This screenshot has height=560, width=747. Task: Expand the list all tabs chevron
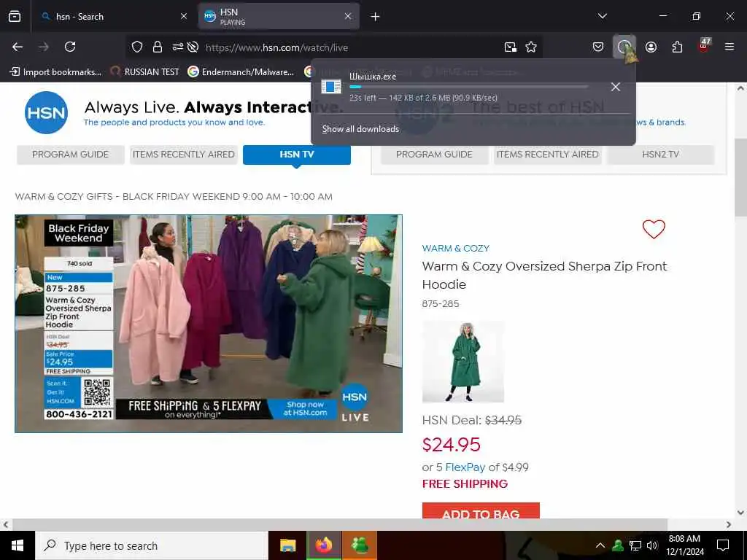click(x=602, y=16)
